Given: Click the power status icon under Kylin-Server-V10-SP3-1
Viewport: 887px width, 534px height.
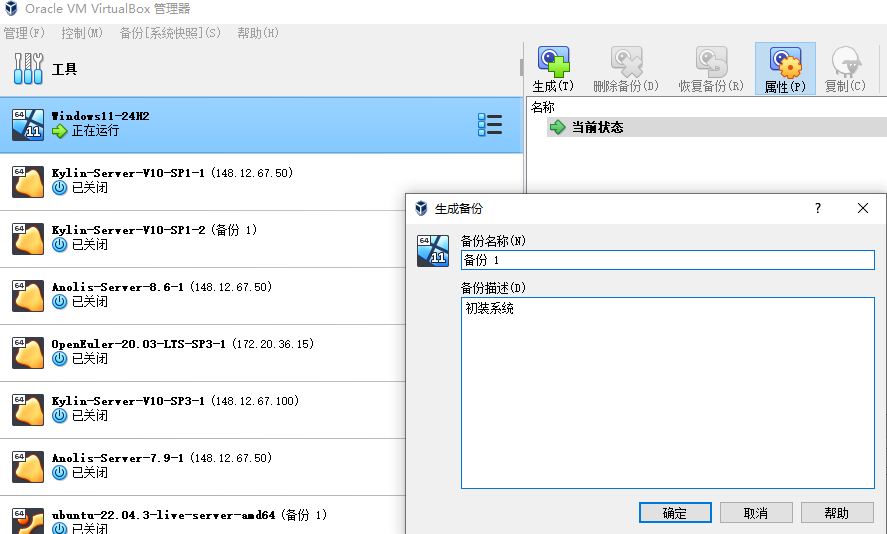Looking at the screenshot, I should point(59,416).
